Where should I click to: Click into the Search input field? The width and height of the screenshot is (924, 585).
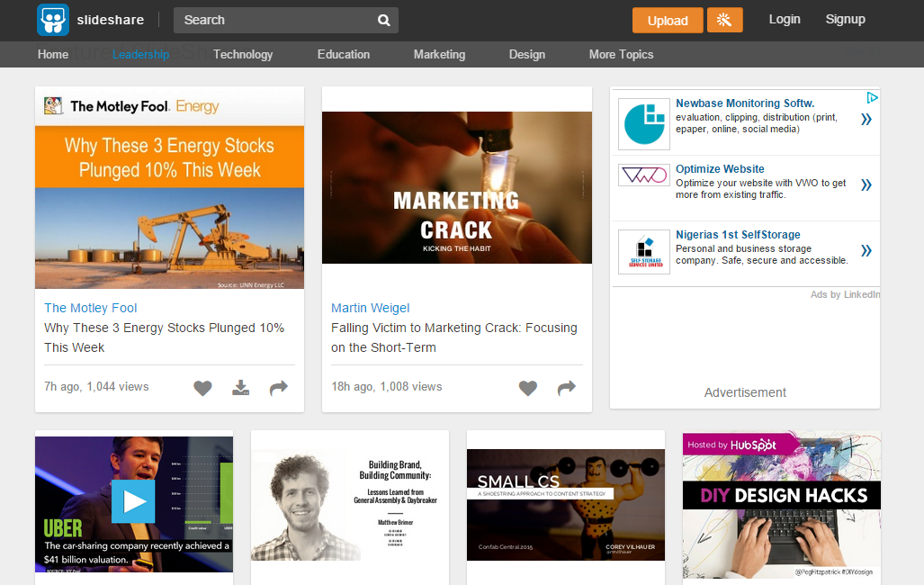tap(274, 20)
